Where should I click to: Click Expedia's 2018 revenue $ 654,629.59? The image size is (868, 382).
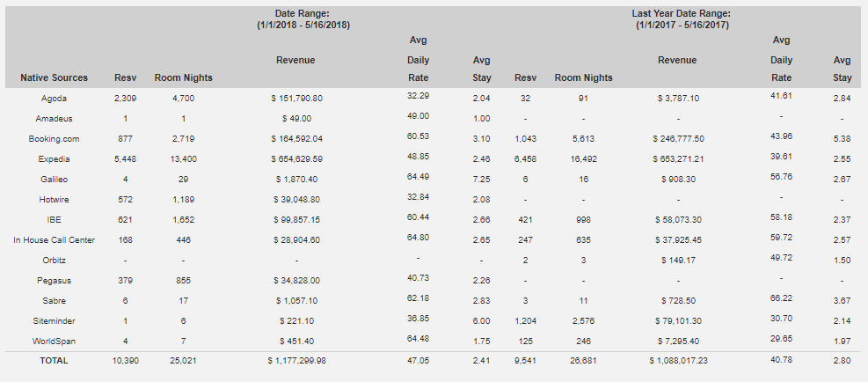296,159
